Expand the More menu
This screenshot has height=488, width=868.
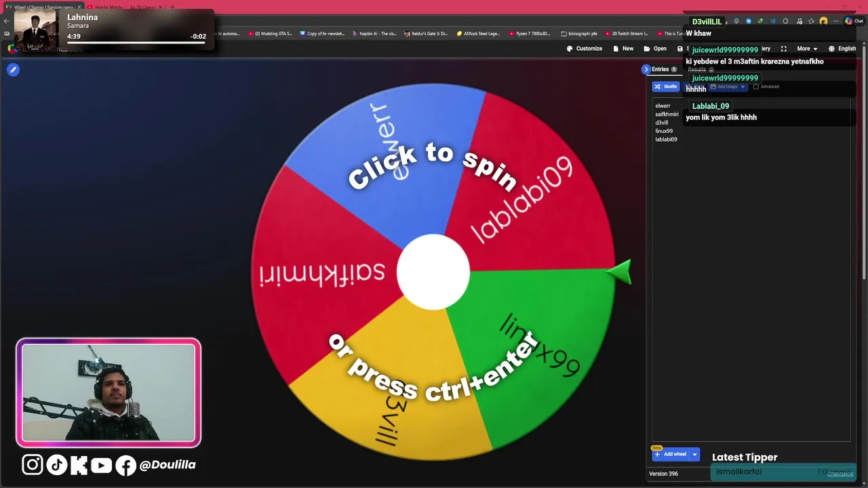[807, 49]
